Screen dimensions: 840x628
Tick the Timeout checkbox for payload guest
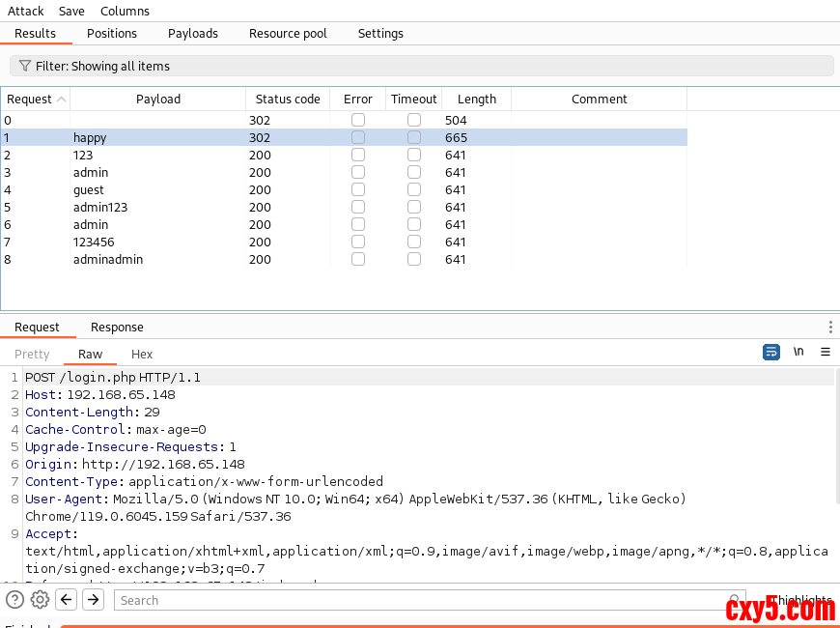pos(414,189)
